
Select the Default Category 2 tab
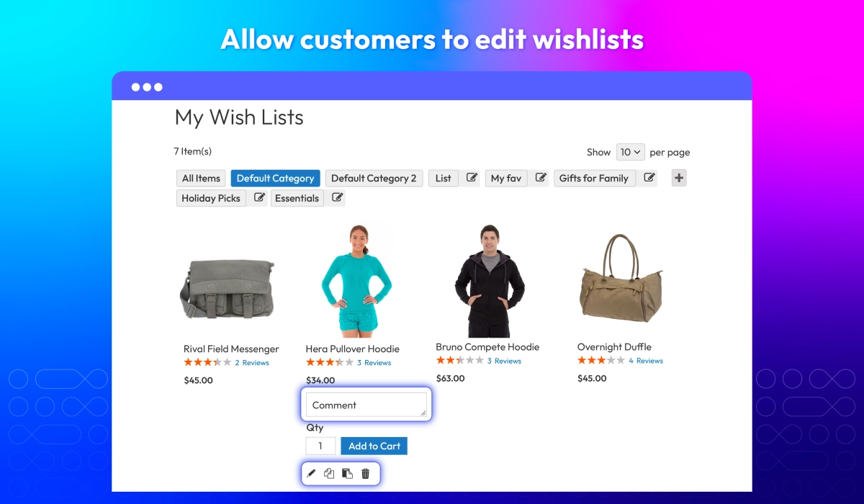pyautogui.click(x=374, y=178)
